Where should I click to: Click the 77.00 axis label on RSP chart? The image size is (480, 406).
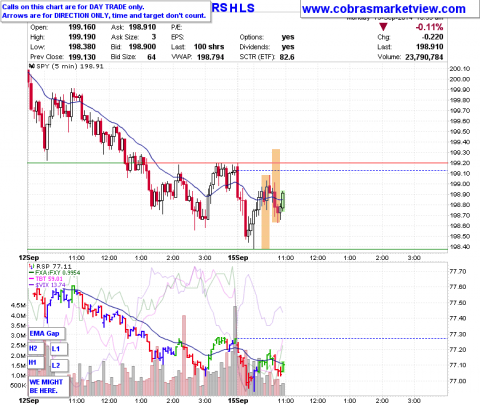pos(458,381)
